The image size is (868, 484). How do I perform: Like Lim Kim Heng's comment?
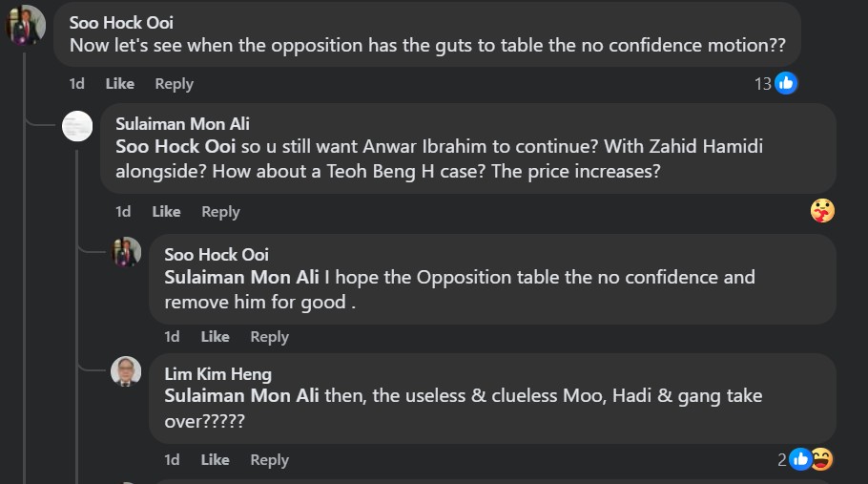click(x=216, y=459)
